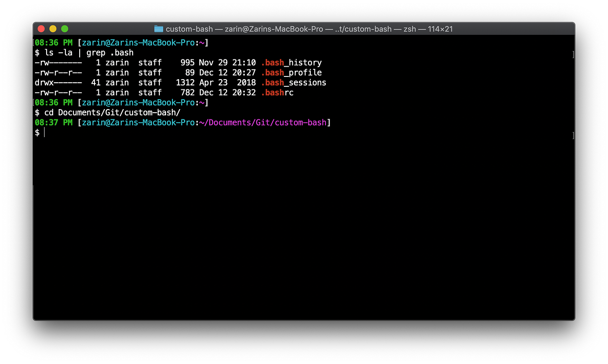Viewport: 608px width, 364px height.
Task: Click the 782 file size for .bashrc
Action: tap(187, 92)
